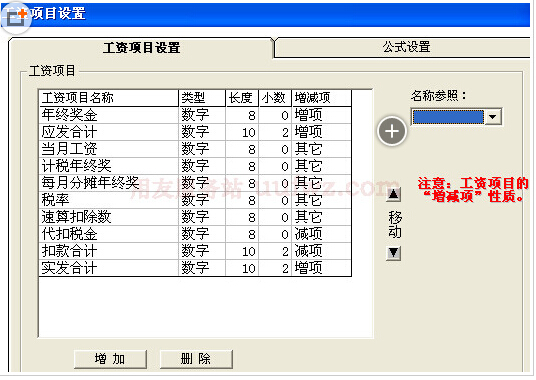Click the window icon in the title bar
Image resolution: width=536 pixels, height=380 pixels.
click(16, 17)
